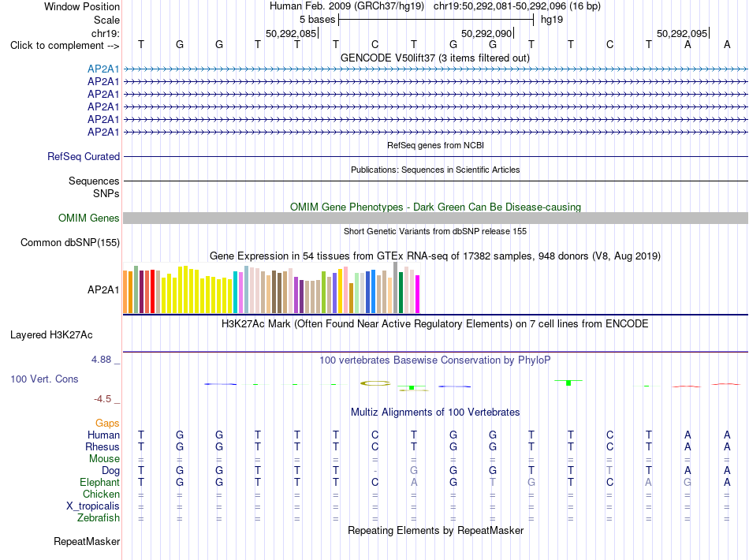The image size is (749, 560).
Task: Open Short Genetic Variants from dbSNP title
Action: pos(435,231)
